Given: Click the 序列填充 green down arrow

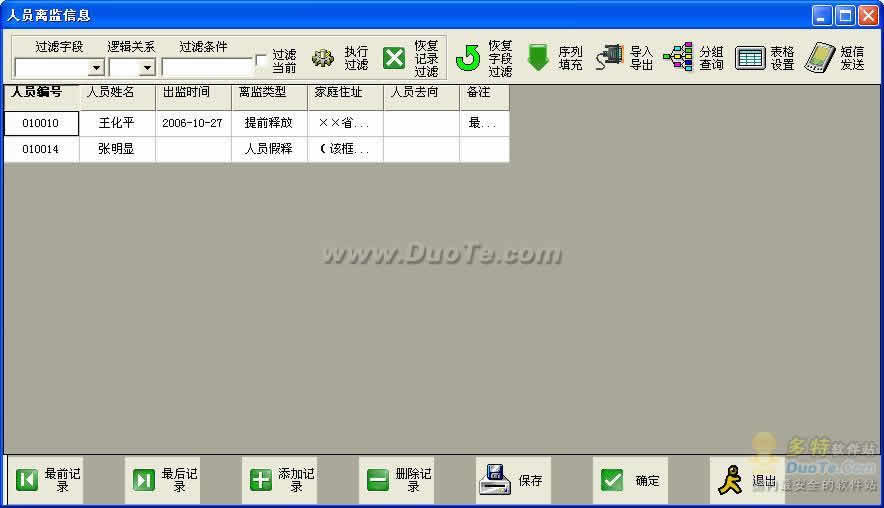Looking at the screenshot, I should 539,58.
